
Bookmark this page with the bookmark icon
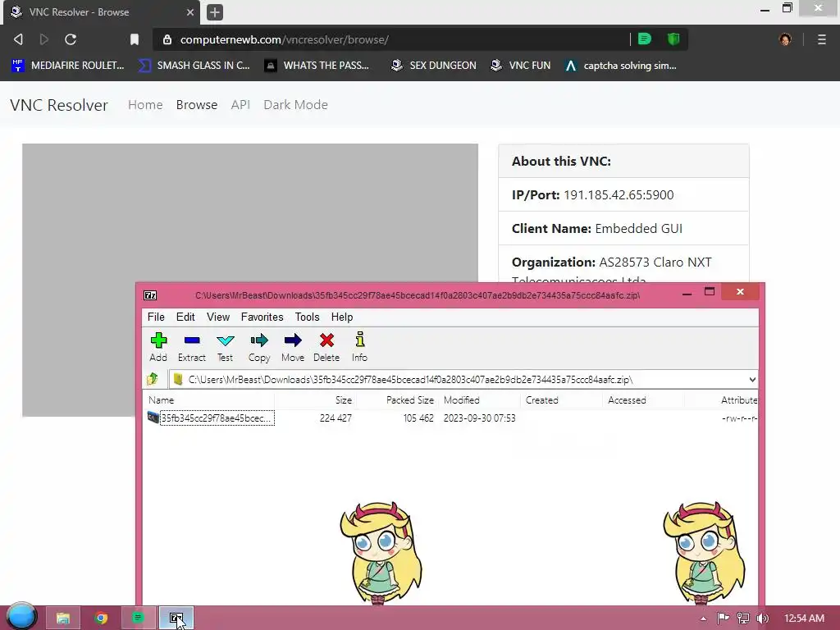pyautogui.click(x=135, y=39)
